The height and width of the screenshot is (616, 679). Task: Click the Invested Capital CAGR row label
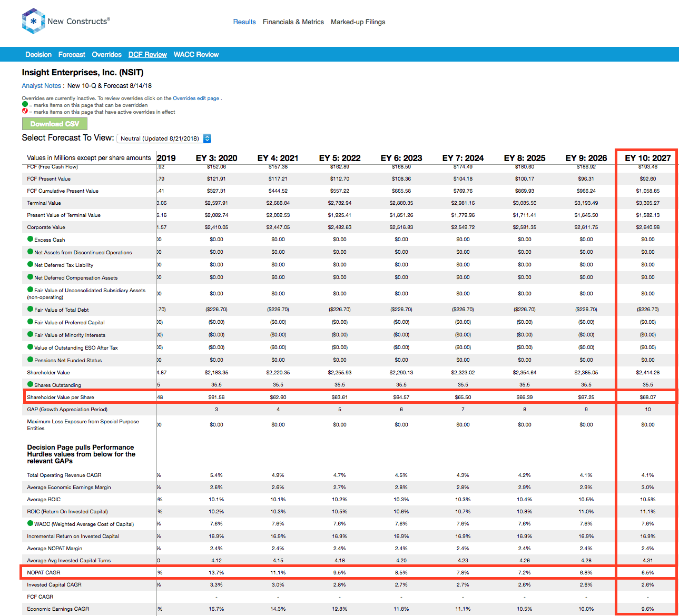pos(54,585)
